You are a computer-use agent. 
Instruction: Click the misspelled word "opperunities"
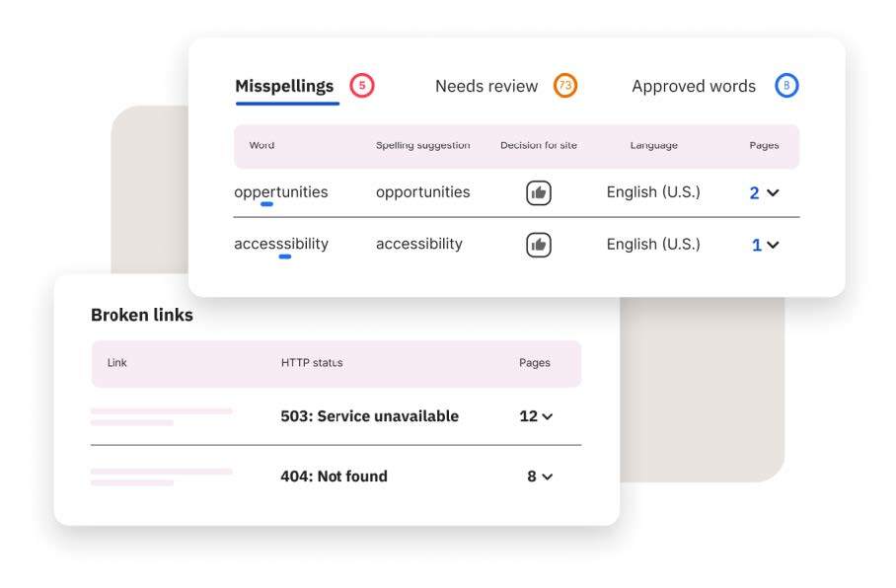[x=280, y=192]
